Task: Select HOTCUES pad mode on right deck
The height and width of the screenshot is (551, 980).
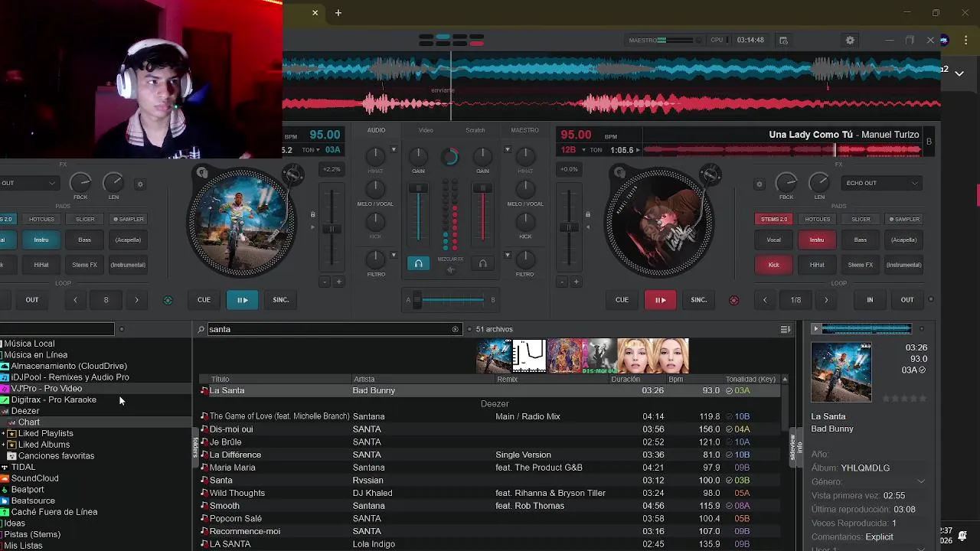Action: pos(817,219)
